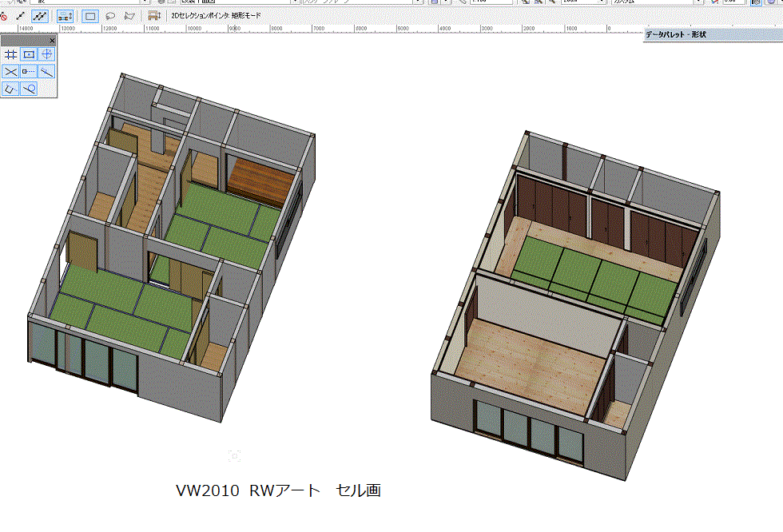Toggle Snap to Tangent constraint
This screenshot has height=532, width=783.
pos(29,89)
